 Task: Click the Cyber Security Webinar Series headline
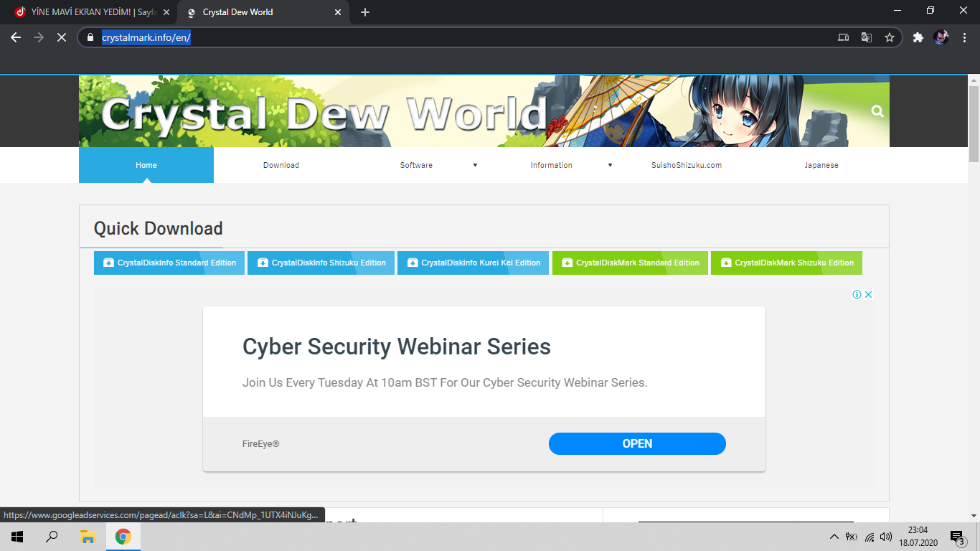click(397, 347)
